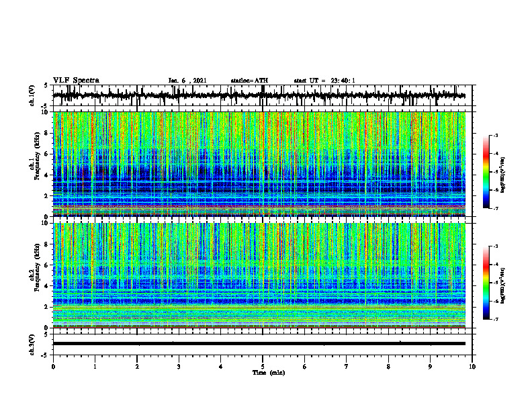Screen dimensions: 532x411
Task: Click inside the ch.1 spectrogram panel
Action: click(259, 164)
